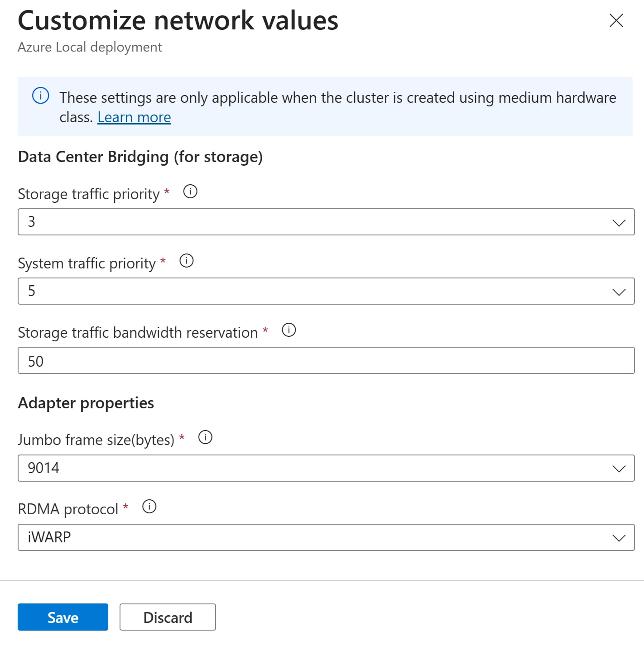Save the network values
644x646 pixels.
tap(63, 617)
